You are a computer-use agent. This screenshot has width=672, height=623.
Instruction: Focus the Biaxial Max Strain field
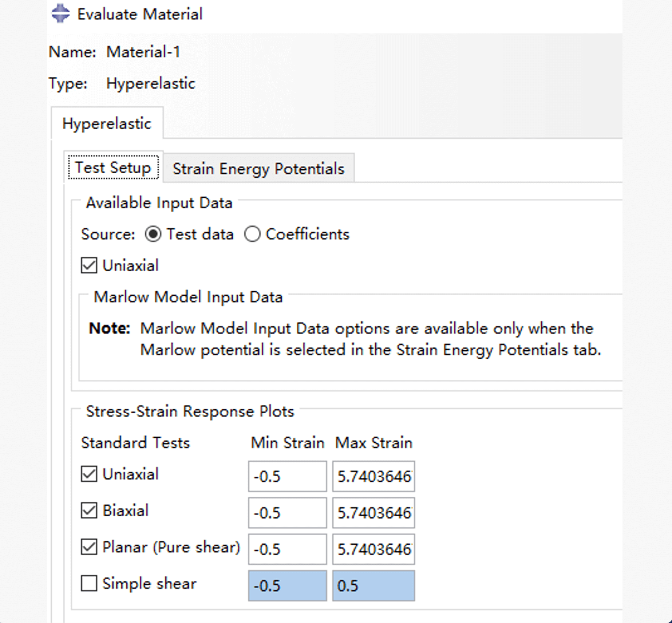(x=373, y=513)
